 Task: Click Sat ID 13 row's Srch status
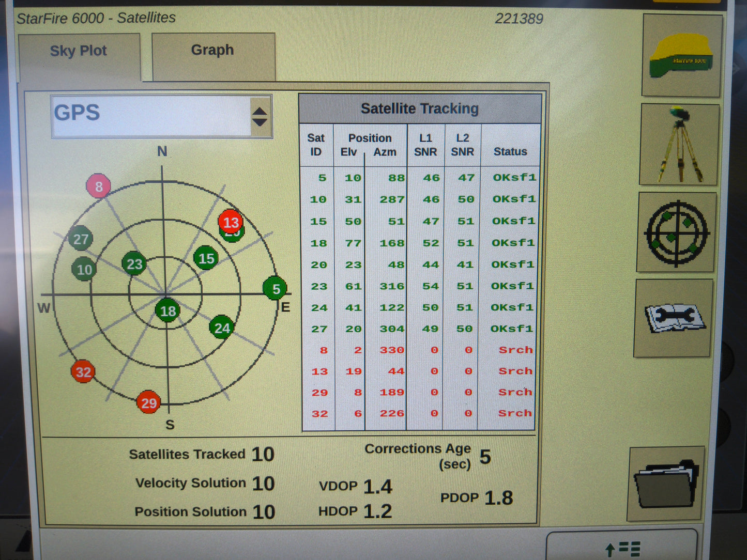click(x=515, y=371)
